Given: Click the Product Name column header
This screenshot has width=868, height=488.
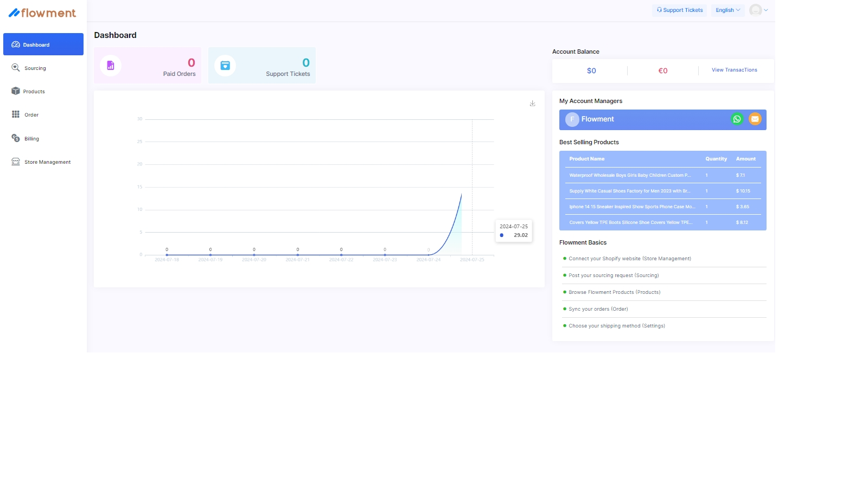Looking at the screenshot, I should (587, 159).
